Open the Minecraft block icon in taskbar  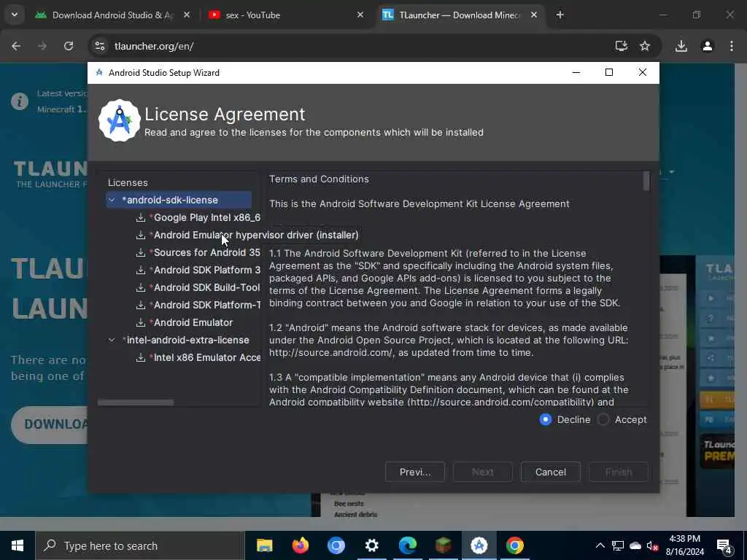(x=443, y=545)
